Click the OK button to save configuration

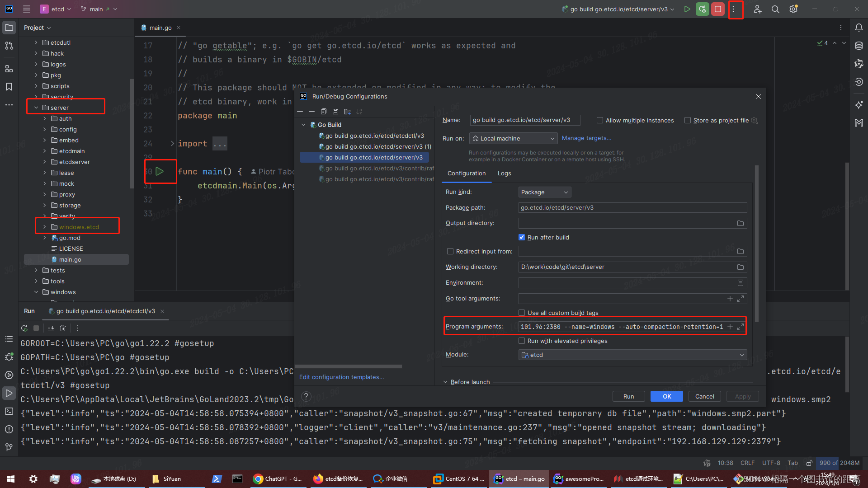coord(667,396)
